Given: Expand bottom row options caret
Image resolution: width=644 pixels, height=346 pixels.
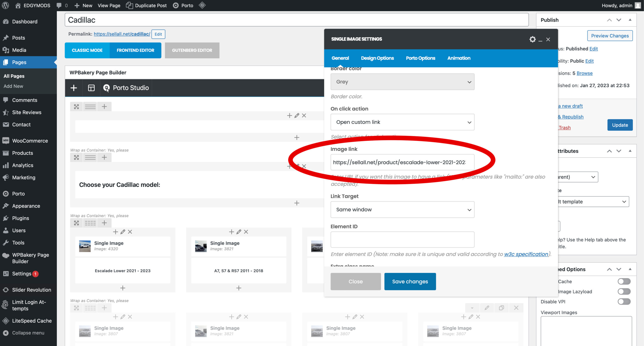Looking at the screenshot, I should (472, 308).
